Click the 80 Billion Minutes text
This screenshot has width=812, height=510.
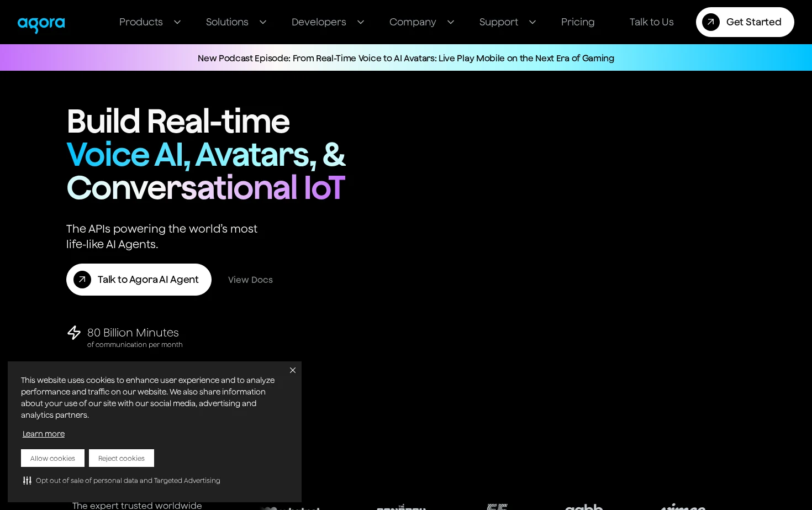[133, 333]
